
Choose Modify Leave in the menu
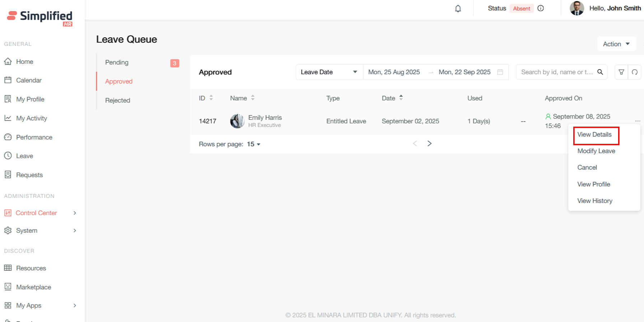tap(596, 151)
